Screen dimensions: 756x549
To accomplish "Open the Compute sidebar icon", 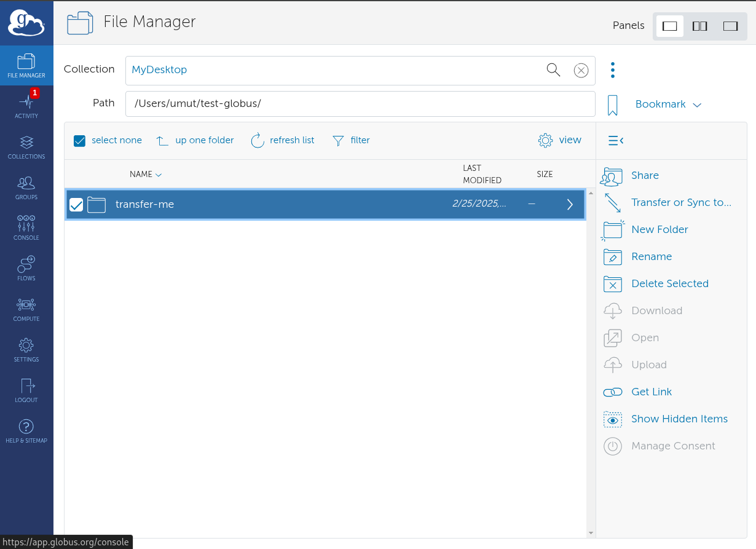I will point(26,310).
